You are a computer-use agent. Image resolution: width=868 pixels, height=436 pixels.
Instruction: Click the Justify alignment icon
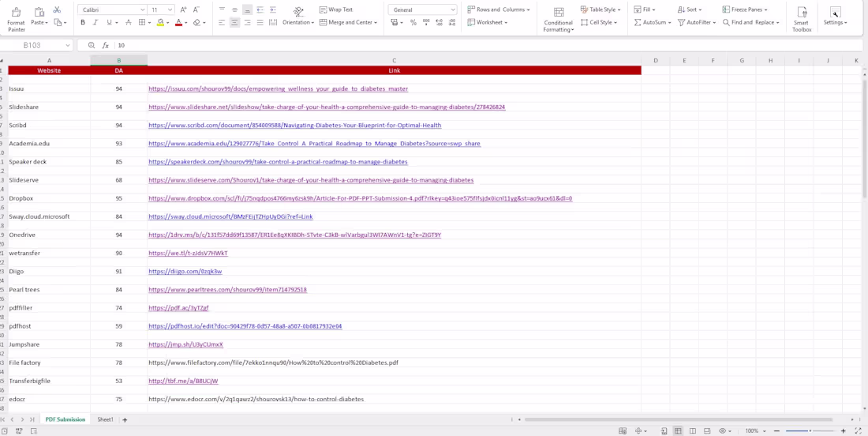[260, 22]
